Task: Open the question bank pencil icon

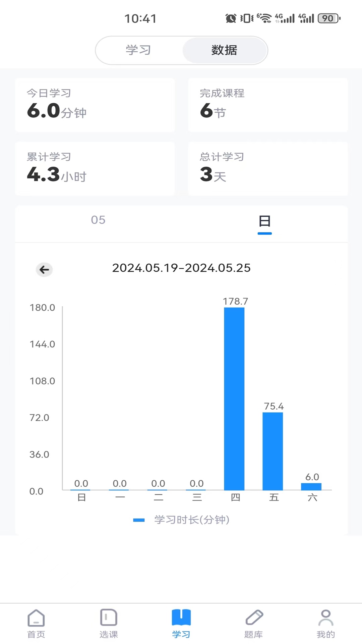Action: pos(254,618)
